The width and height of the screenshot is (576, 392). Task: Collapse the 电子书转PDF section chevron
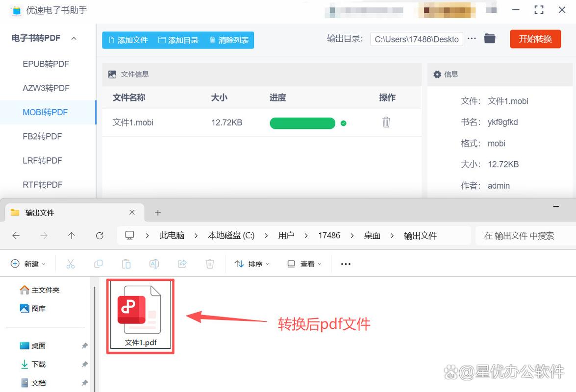coord(74,38)
